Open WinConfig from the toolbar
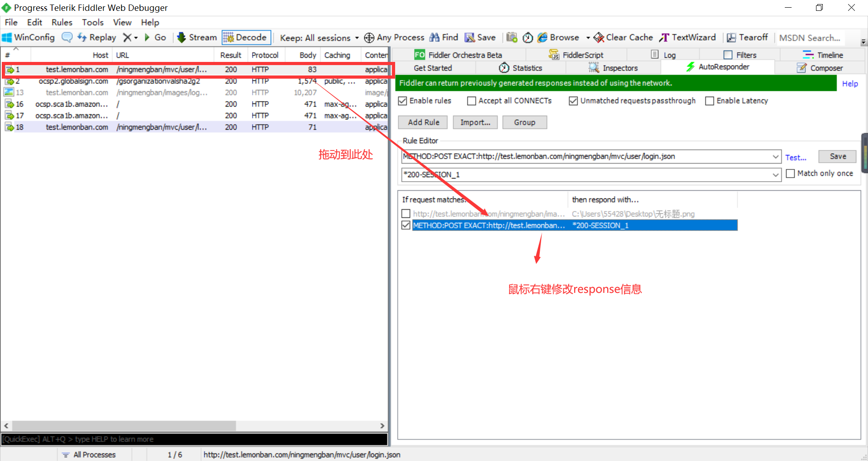The height and width of the screenshot is (461, 868). click(28, 38)
